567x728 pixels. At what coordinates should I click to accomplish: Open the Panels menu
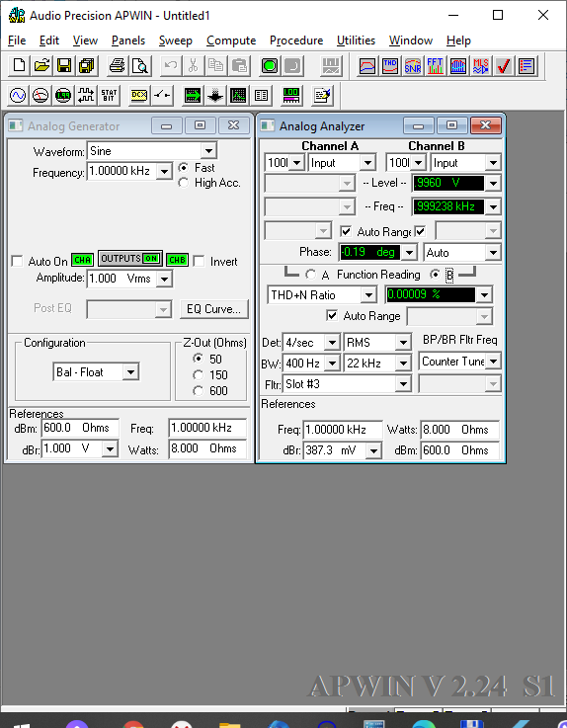pos(128,40)
